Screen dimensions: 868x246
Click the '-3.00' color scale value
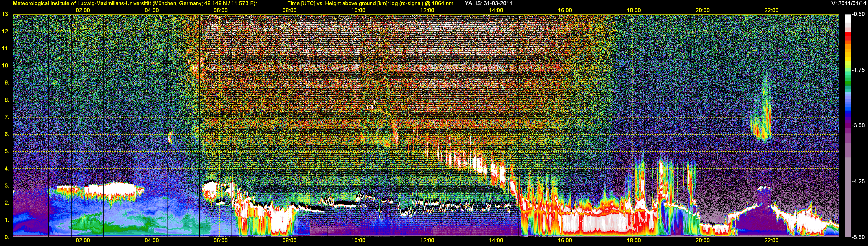tap(858, 125)
